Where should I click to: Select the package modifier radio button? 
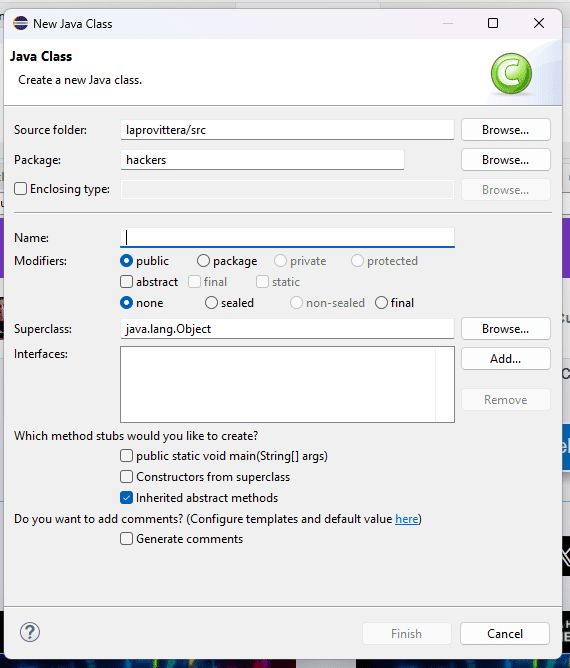pos(203,261)
